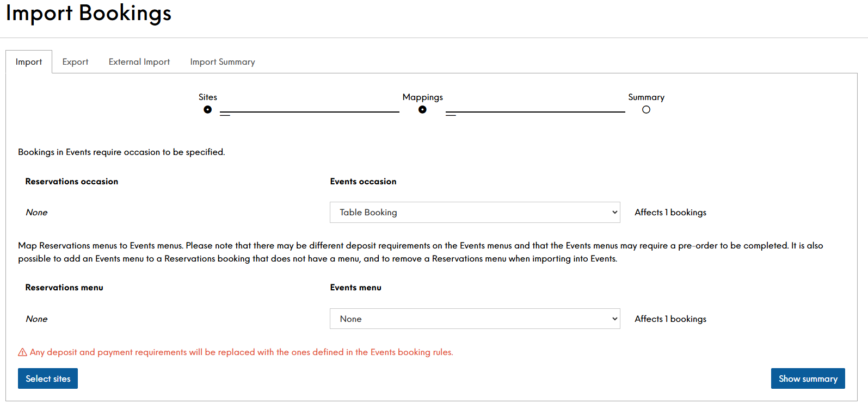Switch to the Import tab
The image size is (868, 404).
(29, 62)
